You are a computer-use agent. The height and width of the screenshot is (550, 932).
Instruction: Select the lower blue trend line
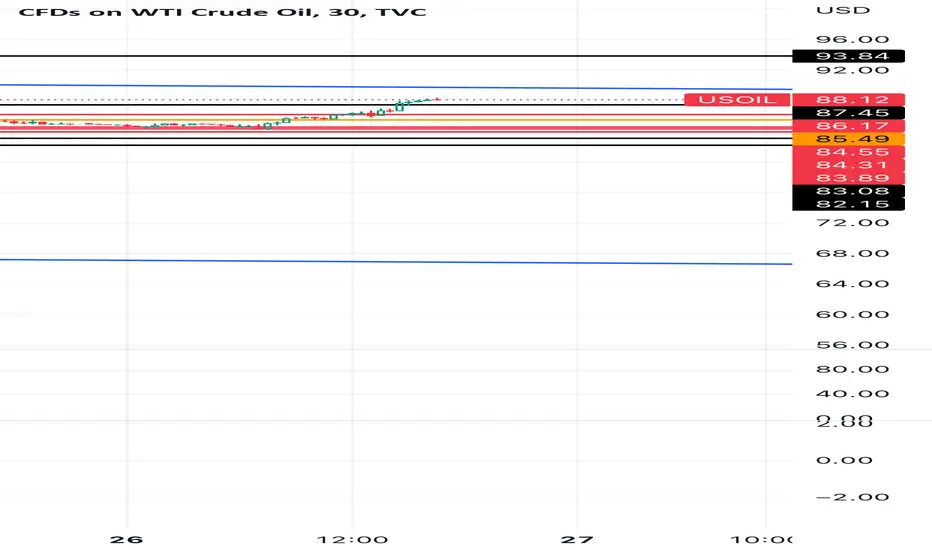[396, 262]
